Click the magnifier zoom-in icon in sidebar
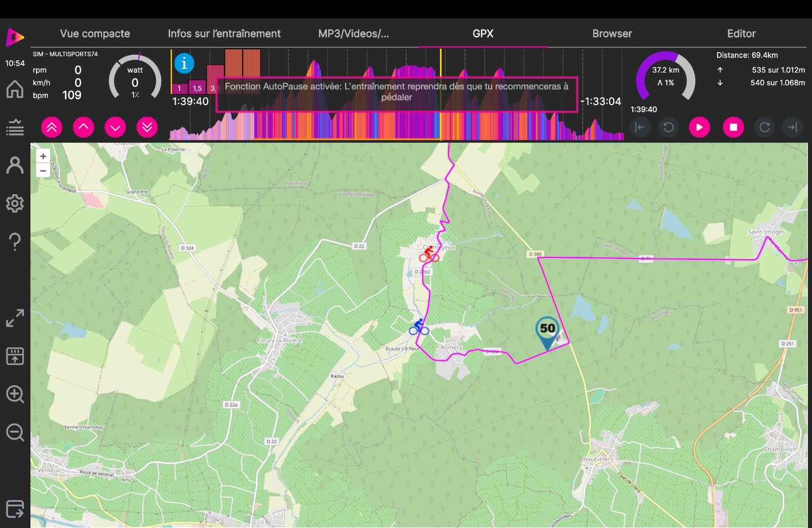This screenshot has height=528, width=812. (15, 394)
